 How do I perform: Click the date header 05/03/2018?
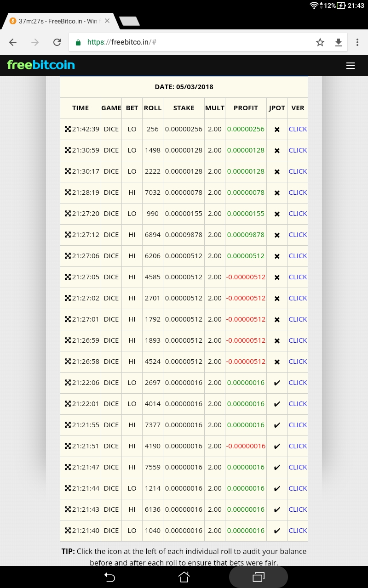point(184,87)
